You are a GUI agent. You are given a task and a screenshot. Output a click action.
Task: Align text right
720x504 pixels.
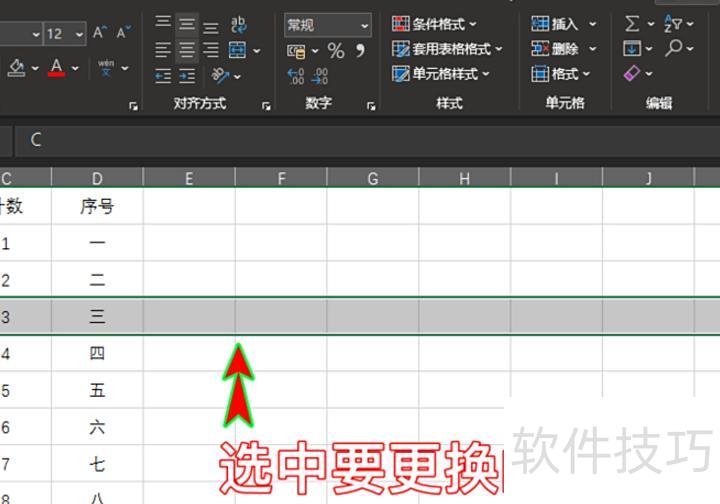point(211,50)
